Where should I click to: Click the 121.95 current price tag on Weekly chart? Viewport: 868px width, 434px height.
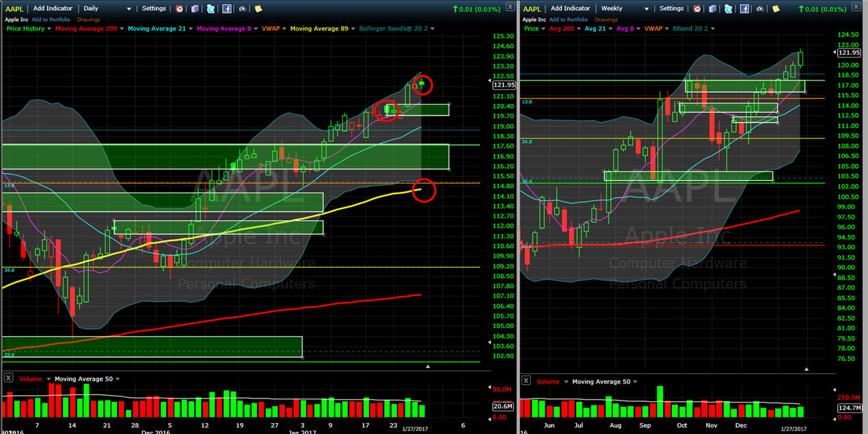848,53
